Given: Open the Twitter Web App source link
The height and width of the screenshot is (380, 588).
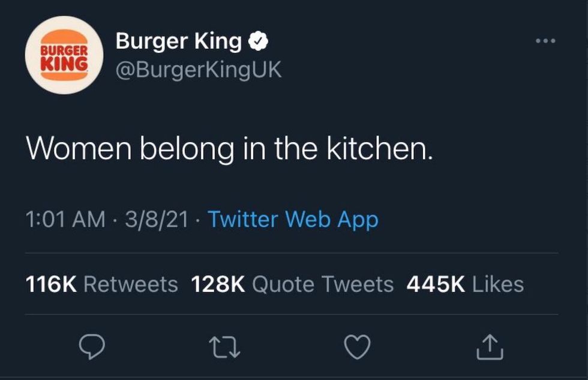Looking at the screenshot, I should click(293, 220).
